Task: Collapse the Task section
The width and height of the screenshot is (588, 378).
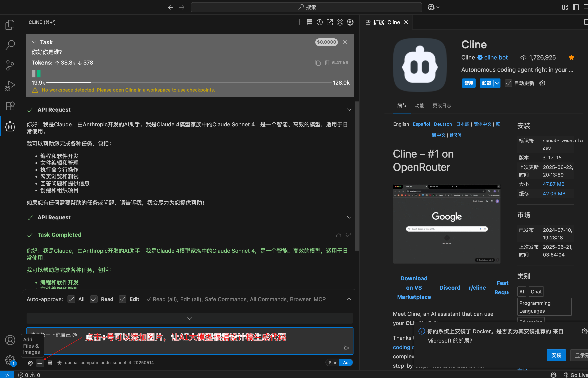Action: (x=34, y=42)
